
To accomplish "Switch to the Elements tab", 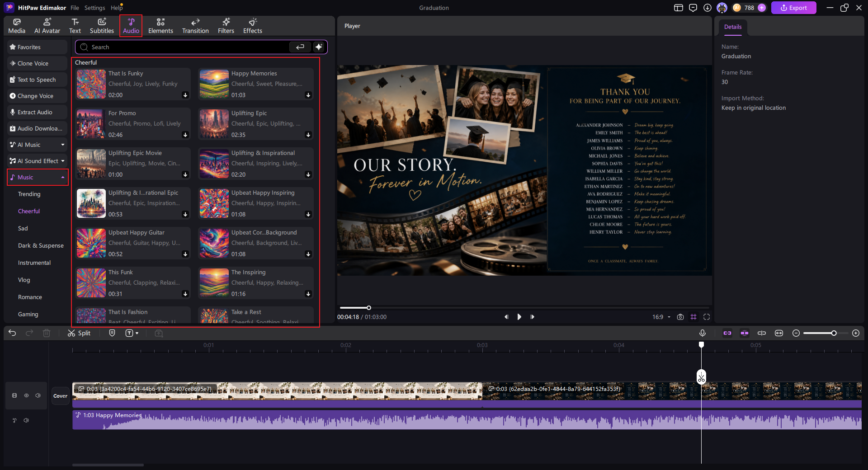I will pyautogui.click(x=160, y=26).
